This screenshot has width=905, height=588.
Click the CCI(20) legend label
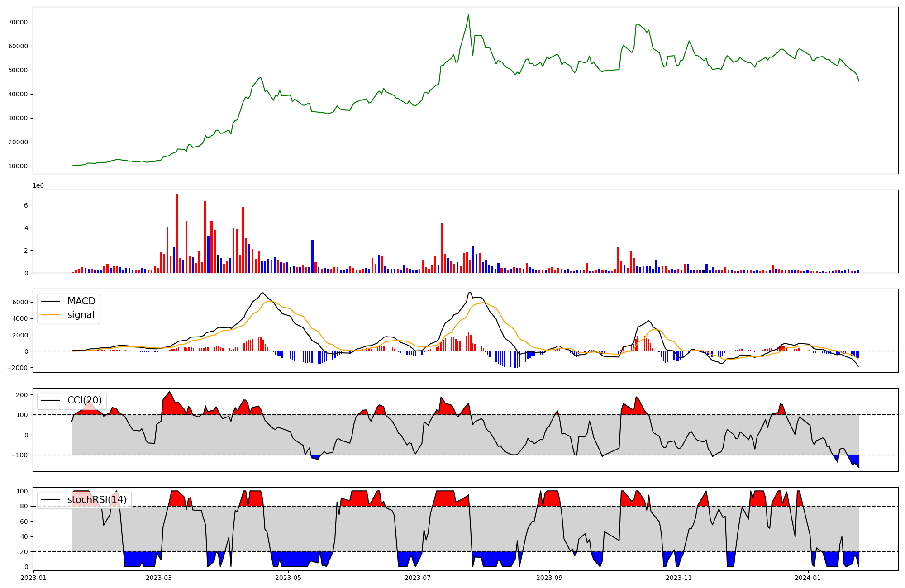pos(84,400)
